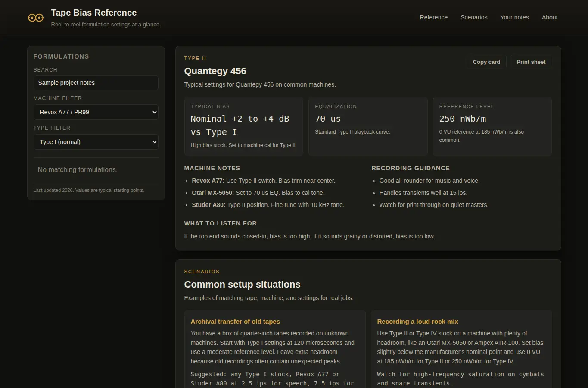The height and width of the screenshot is (388, 588).
Task: Click the TYPE II label above Quantegy
Action: (x=195, y=58)
